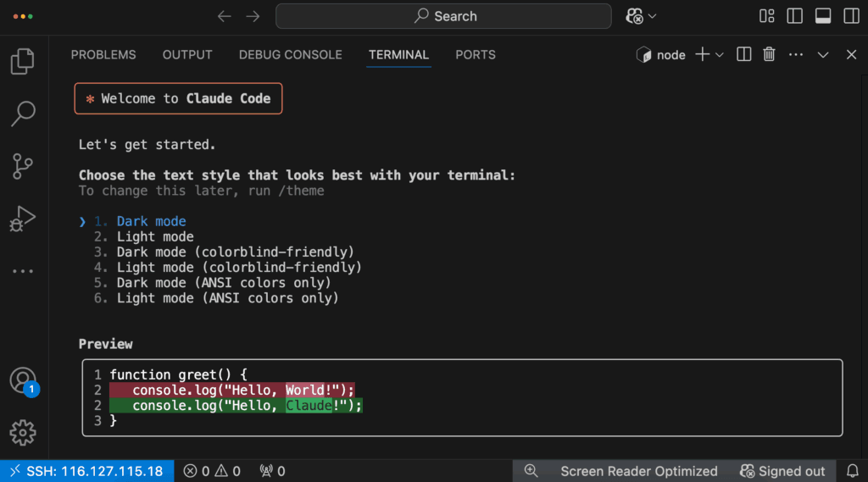Click the node terminal label

[x=661, y=55]
